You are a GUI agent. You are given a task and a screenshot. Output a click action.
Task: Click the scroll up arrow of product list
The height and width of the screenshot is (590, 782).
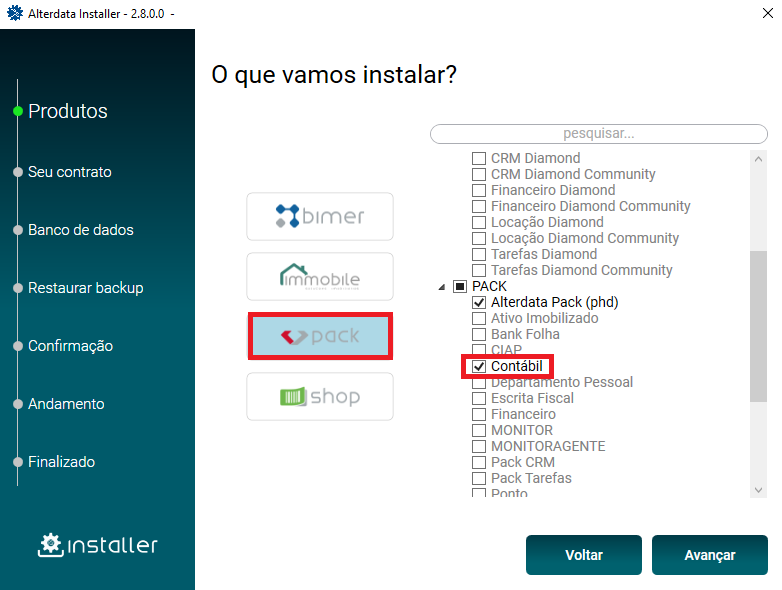pos(759,159)
